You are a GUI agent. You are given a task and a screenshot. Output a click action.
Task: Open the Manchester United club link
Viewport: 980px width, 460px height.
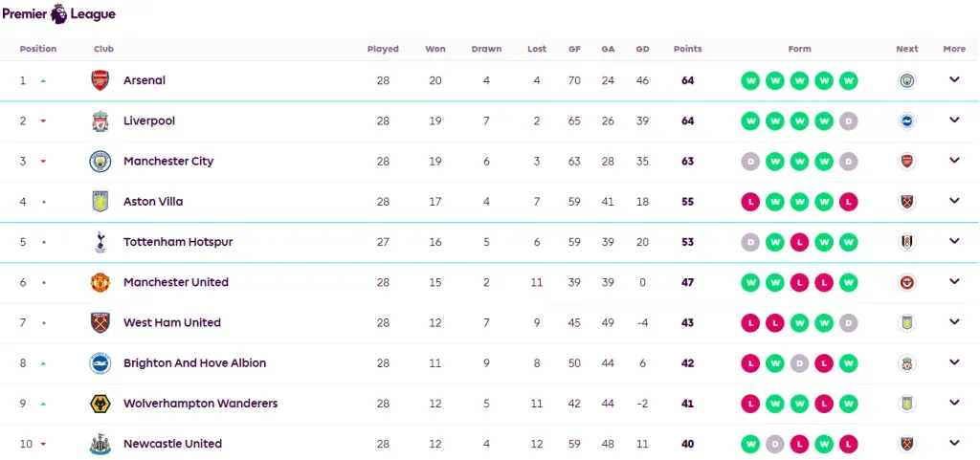pyautogui.click(x=176, y=282)
